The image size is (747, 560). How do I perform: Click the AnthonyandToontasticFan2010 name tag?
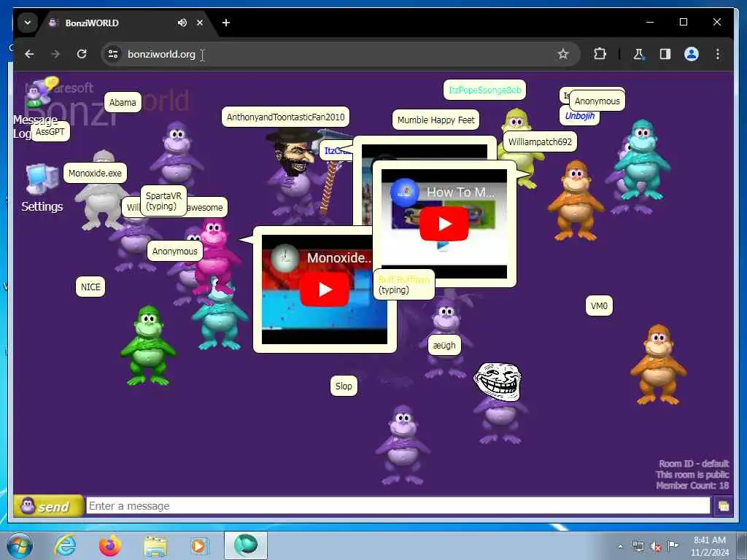285,117
